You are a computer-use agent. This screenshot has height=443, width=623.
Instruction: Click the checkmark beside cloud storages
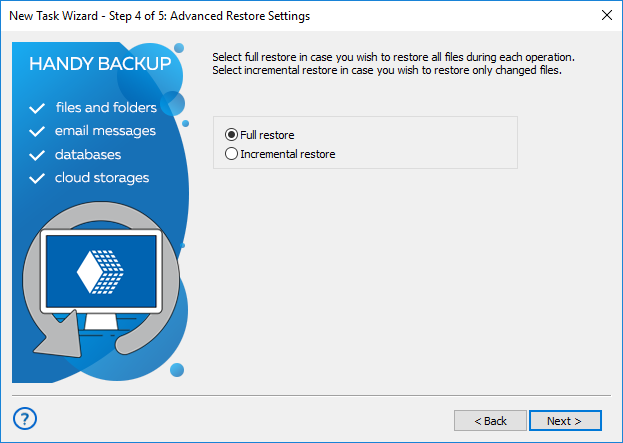point(38,178)
